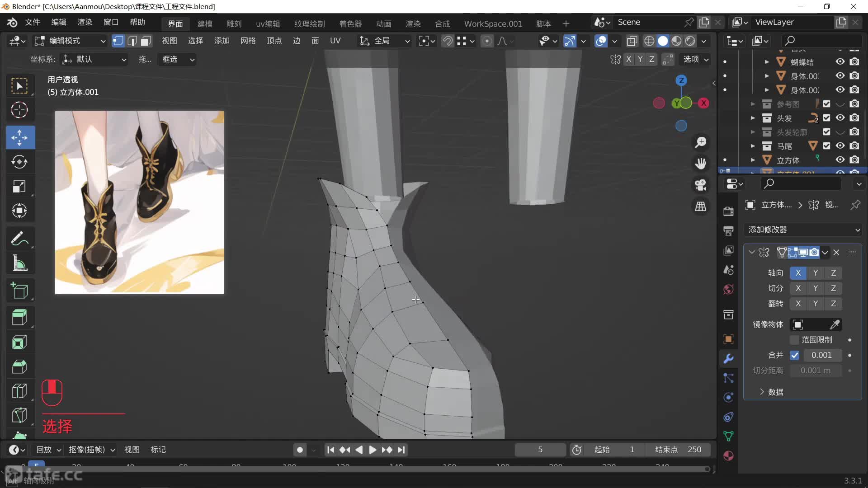Select the Move tool
Image resolution: width=868 pixels, height=488 pixels.
(x=19, y=137)
